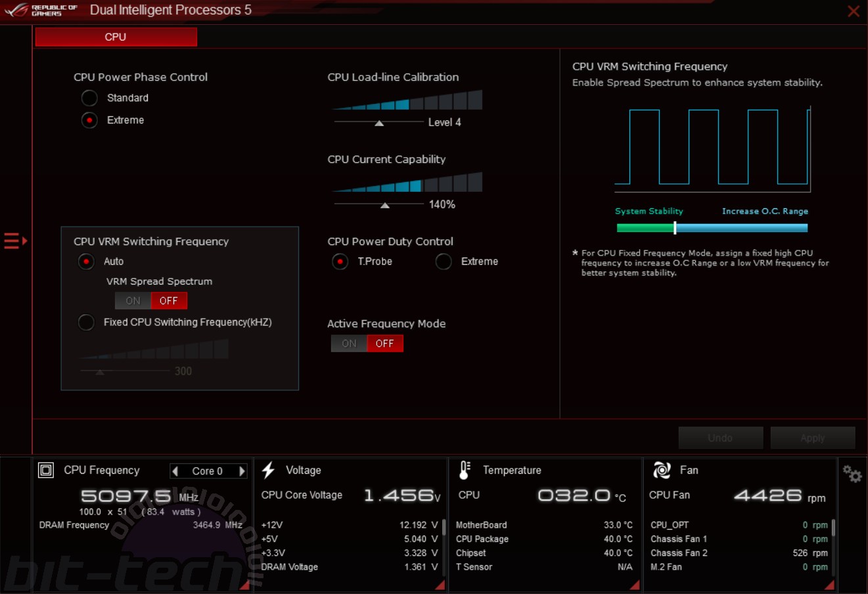The height and width of the screenshot is (594, 868).
Task: Click the CPU Package temperature row
Action: 544,539
